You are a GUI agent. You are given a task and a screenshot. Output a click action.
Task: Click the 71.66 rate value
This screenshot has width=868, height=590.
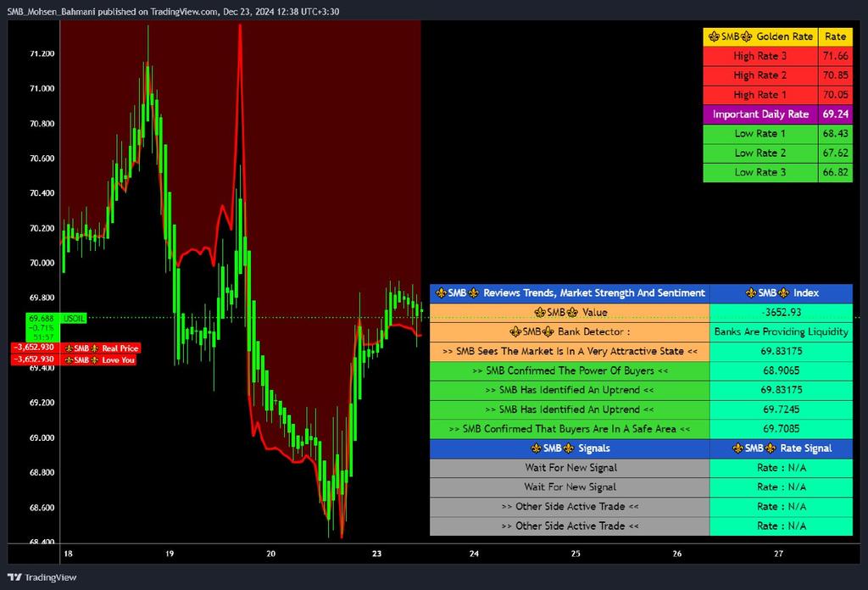click(x=835, y=56)
